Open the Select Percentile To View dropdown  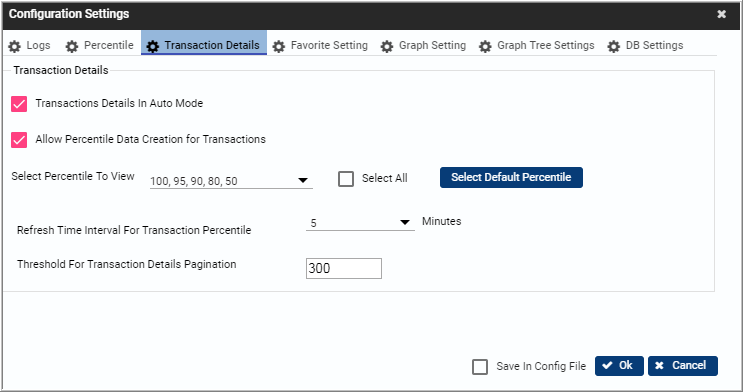pyautogui.click(x=231, y=181)
